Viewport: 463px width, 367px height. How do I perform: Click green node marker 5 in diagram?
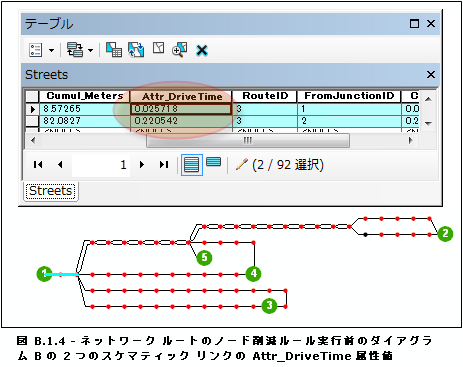coord(204,258)
